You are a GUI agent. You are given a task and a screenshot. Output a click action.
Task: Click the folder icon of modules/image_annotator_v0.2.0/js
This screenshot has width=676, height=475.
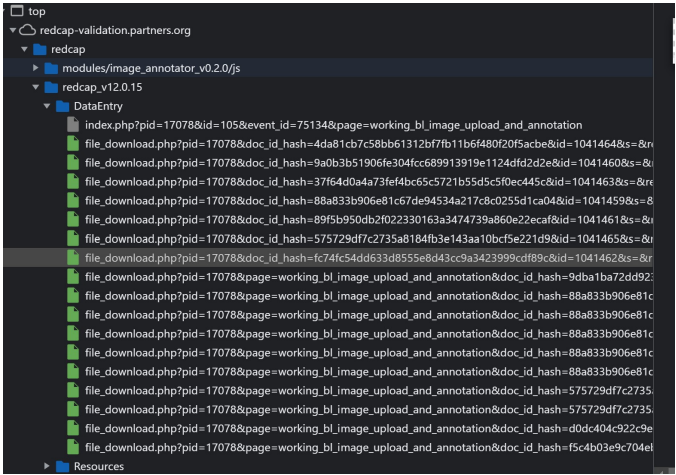[x=51, y=68]
